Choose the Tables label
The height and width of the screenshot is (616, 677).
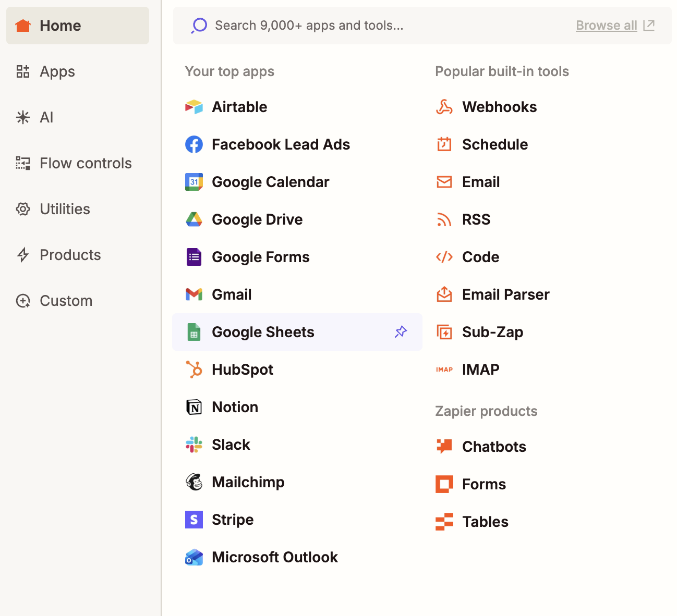tap(485, 522)
